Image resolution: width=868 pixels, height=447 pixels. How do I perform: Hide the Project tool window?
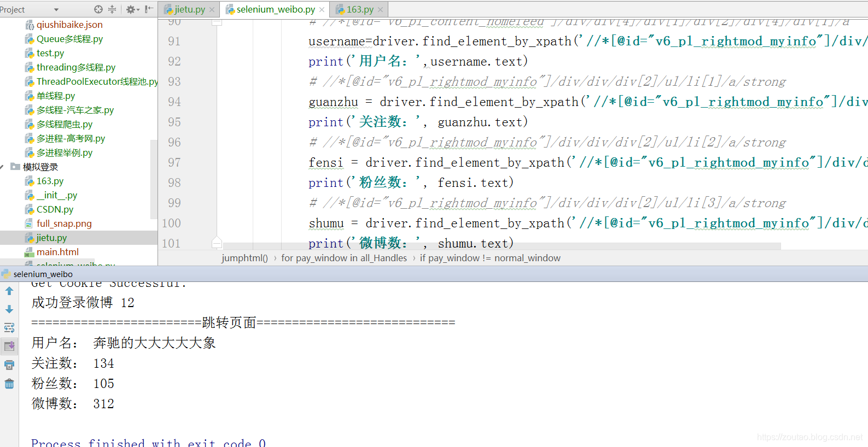(x=149, y=9)
